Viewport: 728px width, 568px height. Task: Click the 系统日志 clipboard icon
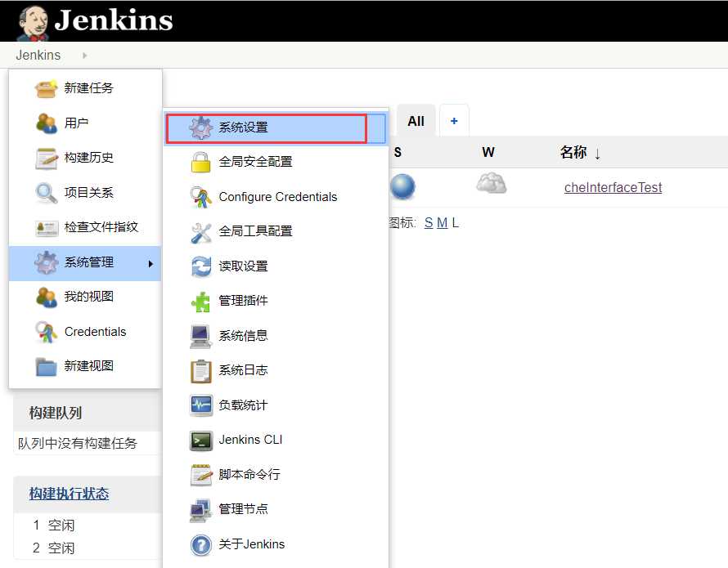[200, 371]
